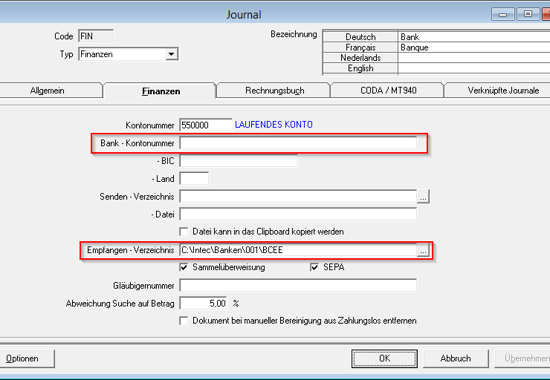Viewport: 550px width, 380px height.
Task: Click the empty English designation cell
Action: tap(474, 68)
